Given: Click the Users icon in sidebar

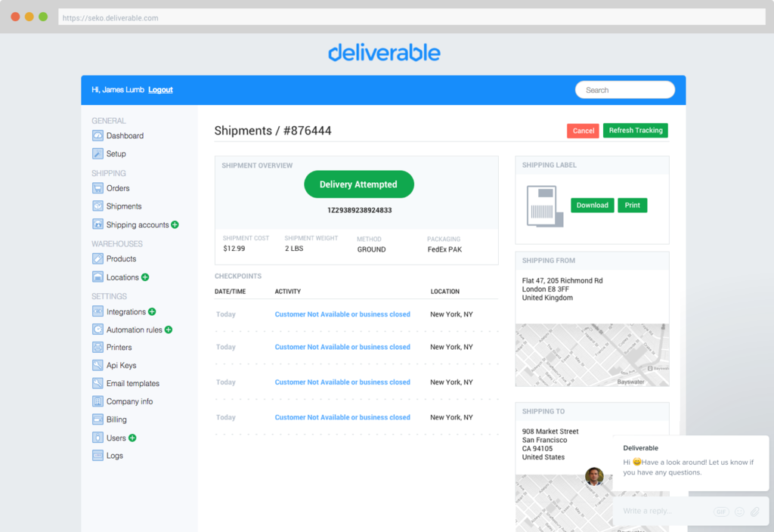Looking at the screenshot, I should (98, 438).
